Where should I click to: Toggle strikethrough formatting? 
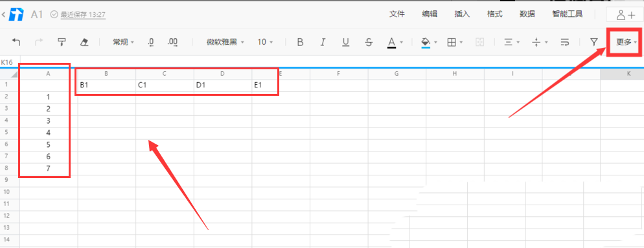(369, 42)
